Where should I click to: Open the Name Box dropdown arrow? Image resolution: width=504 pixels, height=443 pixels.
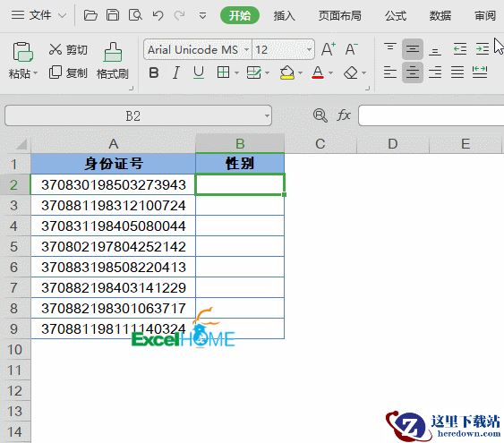267,115
